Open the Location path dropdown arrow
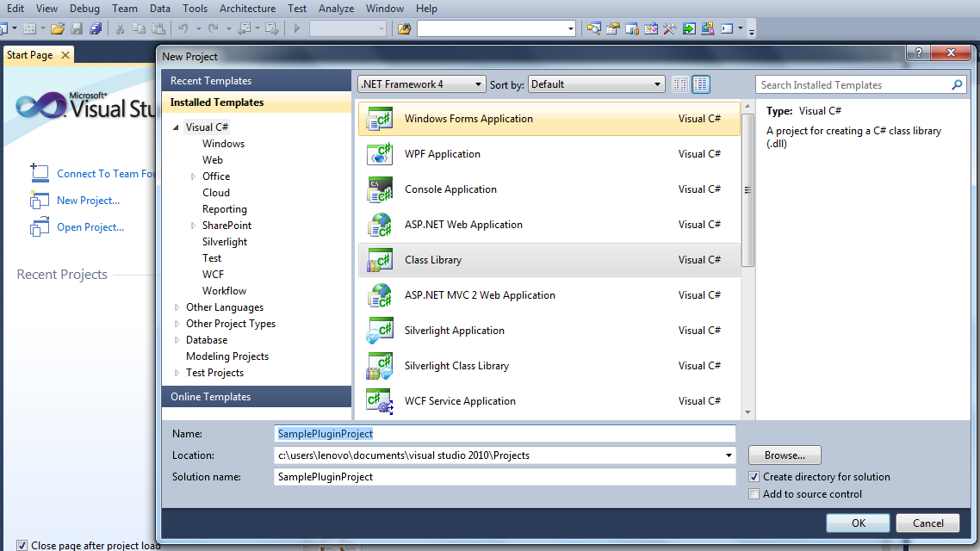980x551 pixels. click(729, 455)
